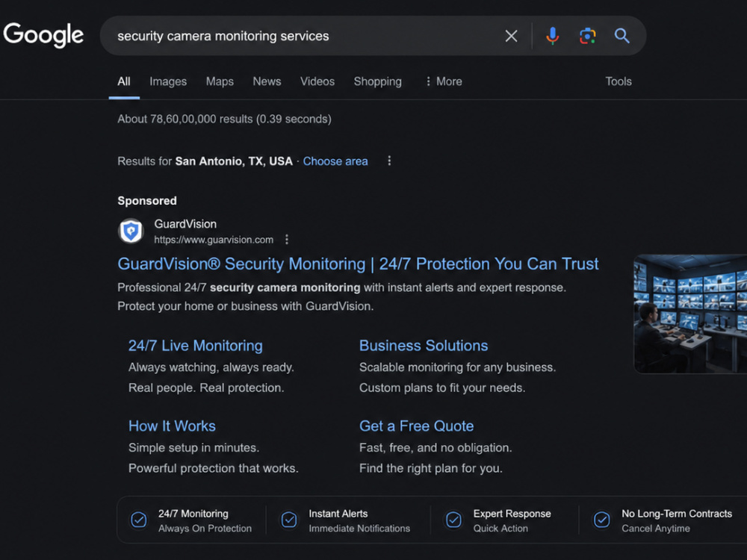Click the 24/7 Monitoring checkmark icon
The width and height of the screenshot is (747, 560).
coord(139,520)
